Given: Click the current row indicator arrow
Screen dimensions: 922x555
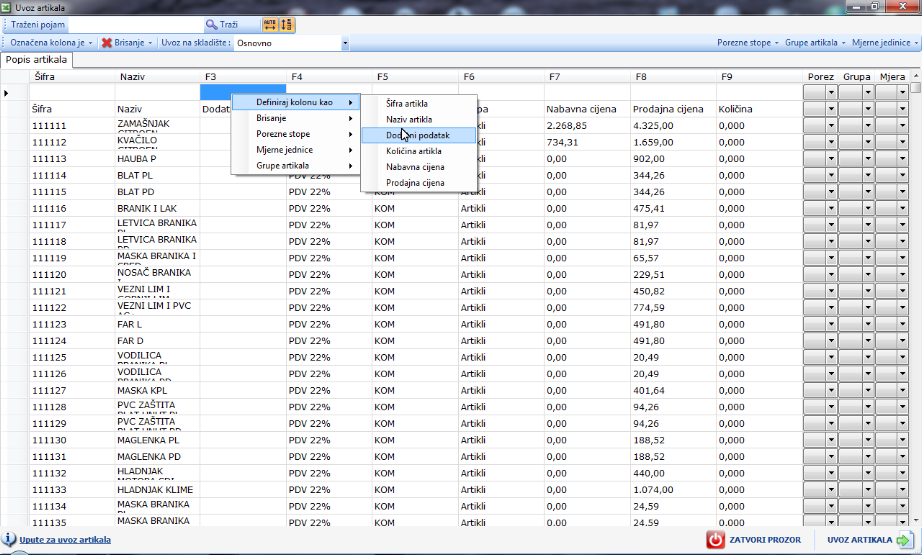Looking at the screenshot, I should [6, 93].
